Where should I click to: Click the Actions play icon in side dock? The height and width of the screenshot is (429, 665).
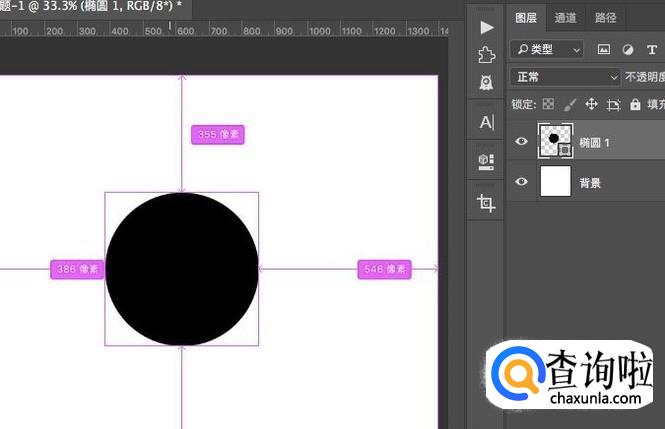click(x=487, y=26)
